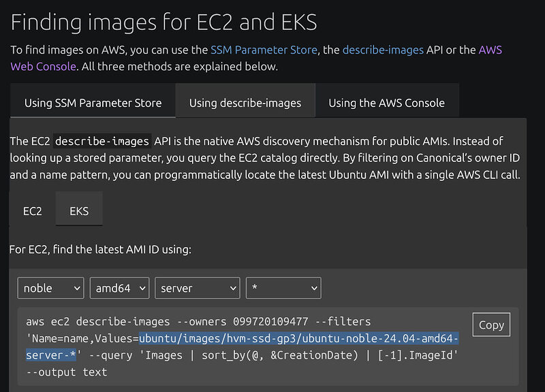
Task: Follow the describe-images API link
Action: coord(383,50)
